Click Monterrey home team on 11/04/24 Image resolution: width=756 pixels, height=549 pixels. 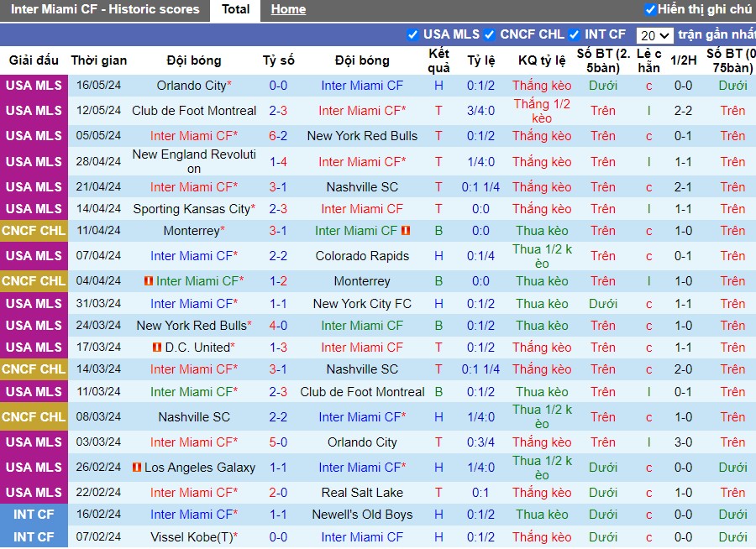click(192, 231)
